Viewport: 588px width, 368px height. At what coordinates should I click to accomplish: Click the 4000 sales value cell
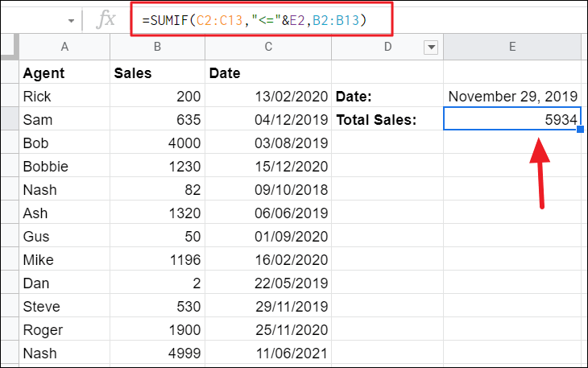coord(157,143)
